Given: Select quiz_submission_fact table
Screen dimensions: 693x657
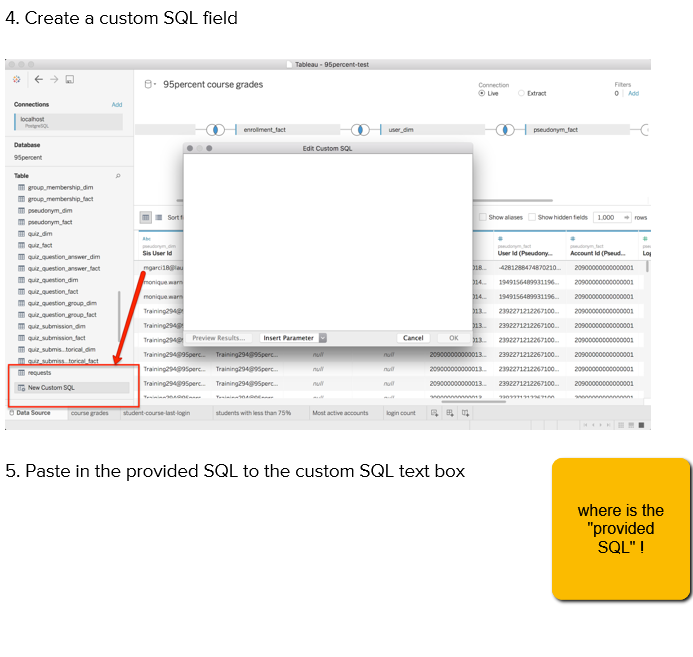Looking at the screenshot, I should tap(57, 338).
